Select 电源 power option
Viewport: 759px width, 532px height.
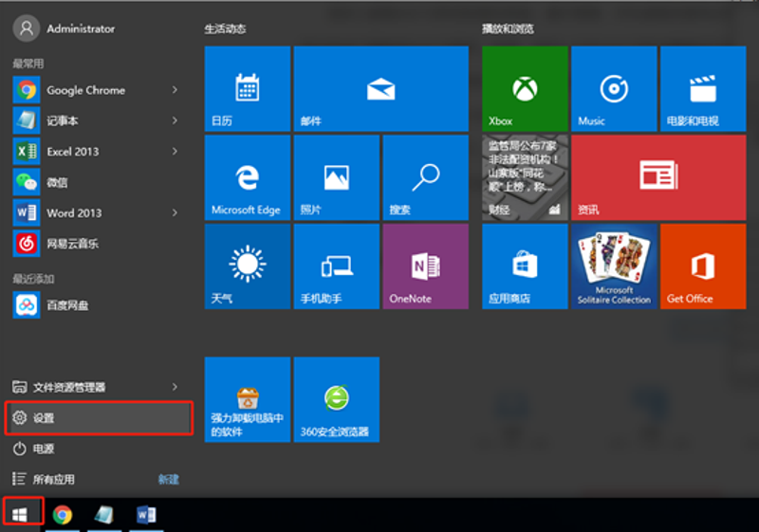pyautogui.click(x=44, y=449)
